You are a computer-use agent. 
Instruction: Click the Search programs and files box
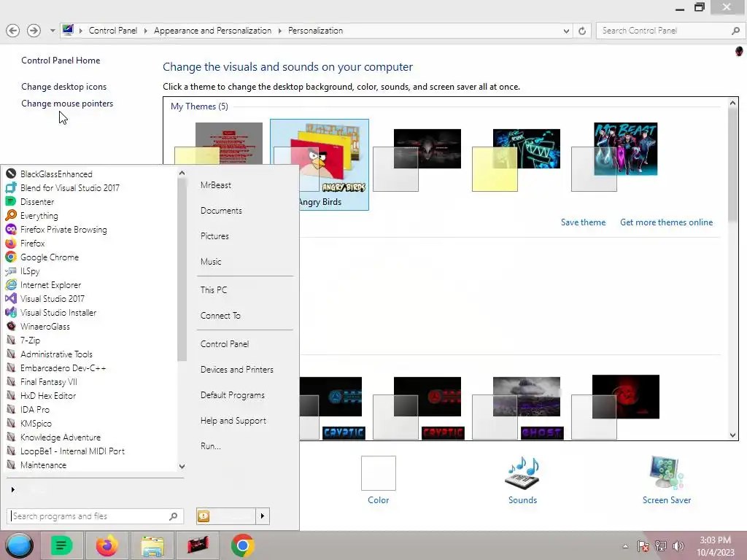96,516
